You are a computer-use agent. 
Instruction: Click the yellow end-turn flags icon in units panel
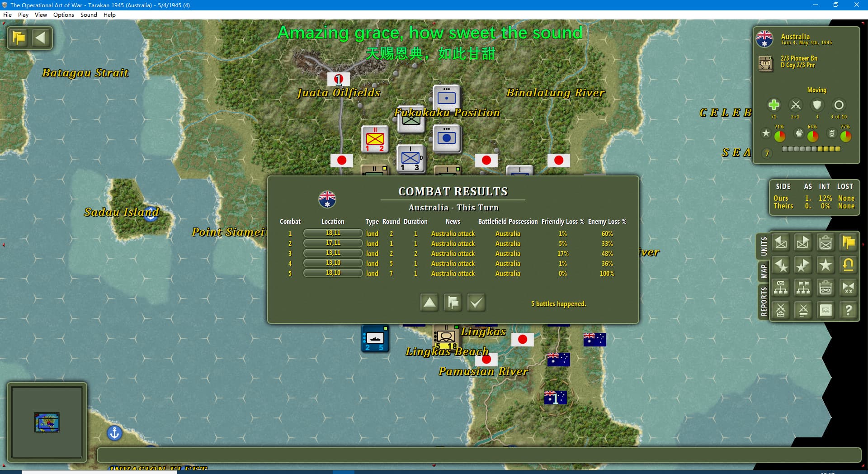point(848,243)
